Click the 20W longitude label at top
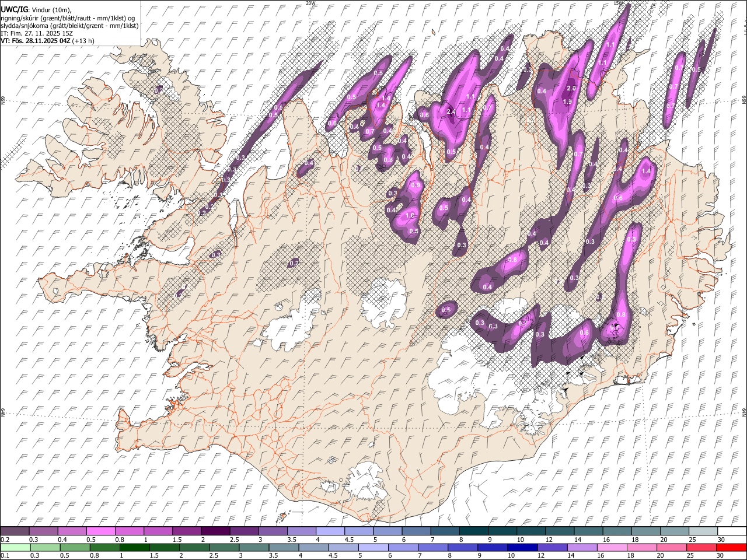747x560 pixels. coord(310,3)
